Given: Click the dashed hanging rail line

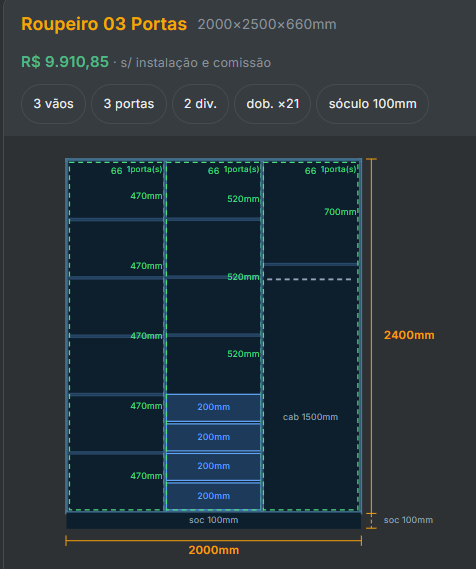Looking at the screenshot, I should pyautogui.click(x=309, y=279).
